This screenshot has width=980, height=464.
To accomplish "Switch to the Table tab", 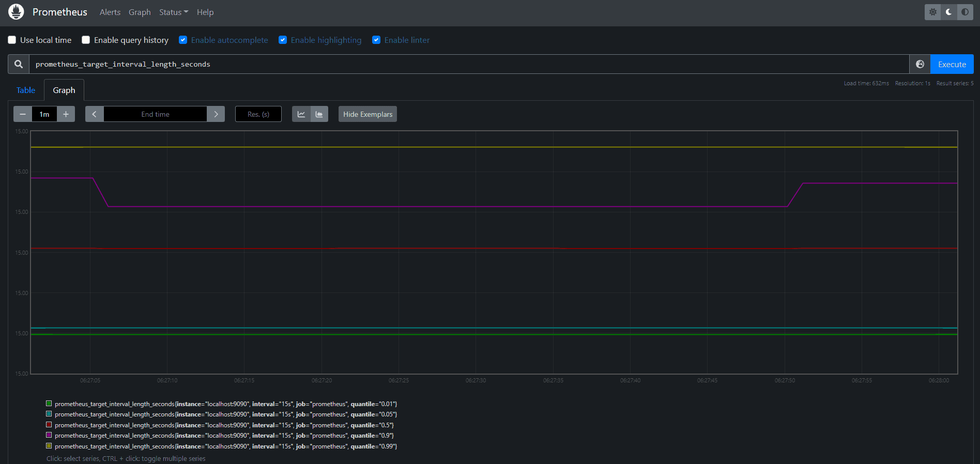I will tap(26, 90).
